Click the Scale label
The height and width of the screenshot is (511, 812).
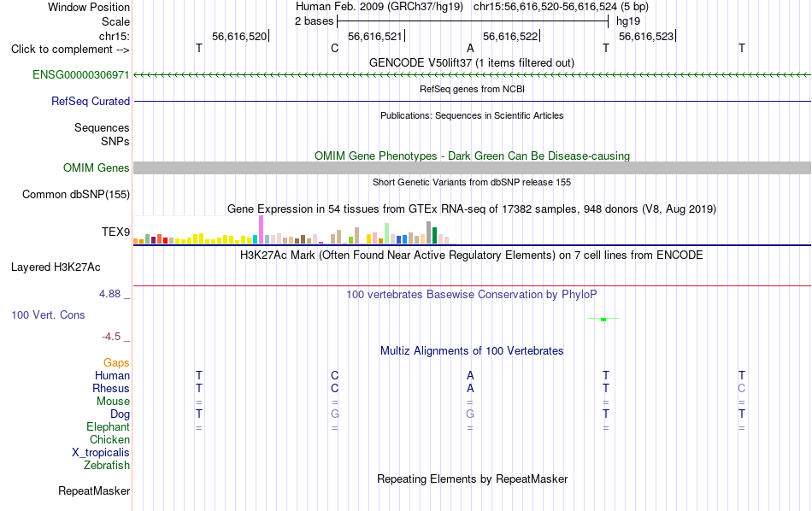115,21
